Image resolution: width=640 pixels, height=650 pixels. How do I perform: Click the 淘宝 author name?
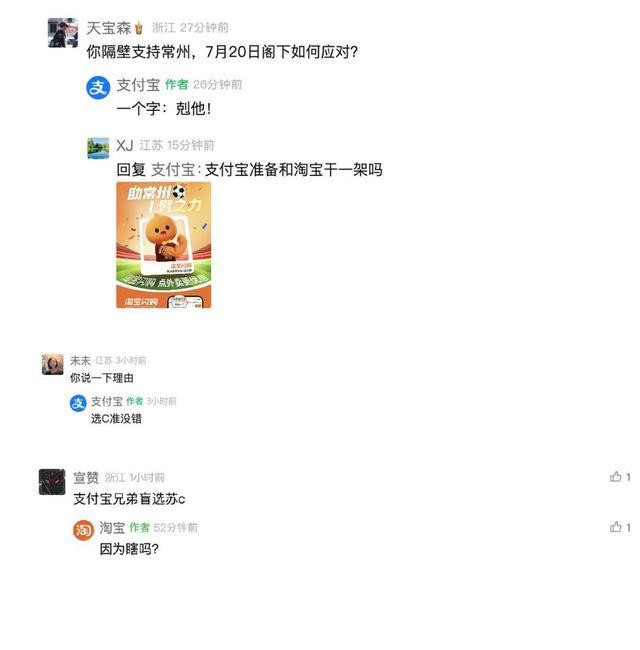112,528
